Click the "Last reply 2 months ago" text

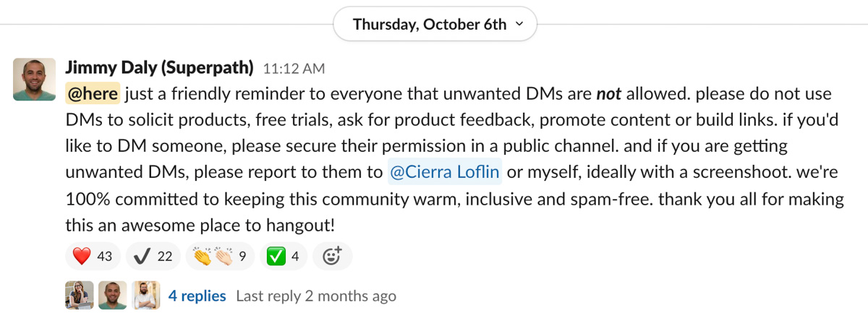(316, 296)
